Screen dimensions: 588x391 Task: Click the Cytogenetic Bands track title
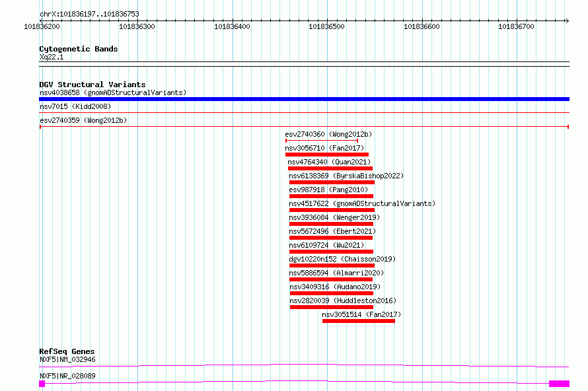point(79,49)
